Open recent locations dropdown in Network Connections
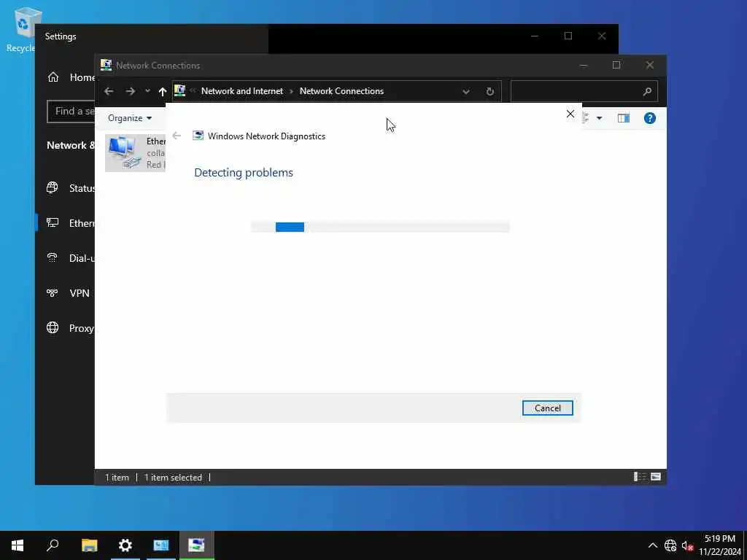Viewport: 747px width, 560px height. 147,91
